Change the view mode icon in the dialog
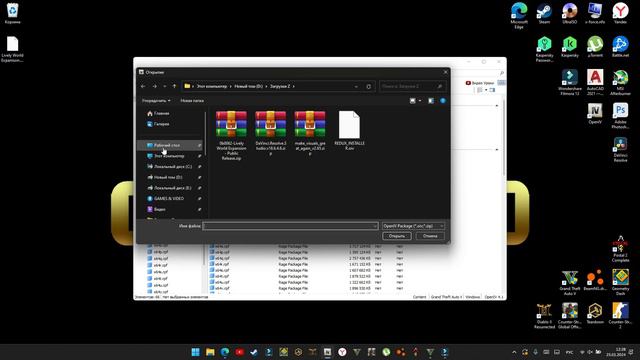640x360 pixels. coord(413,101)
